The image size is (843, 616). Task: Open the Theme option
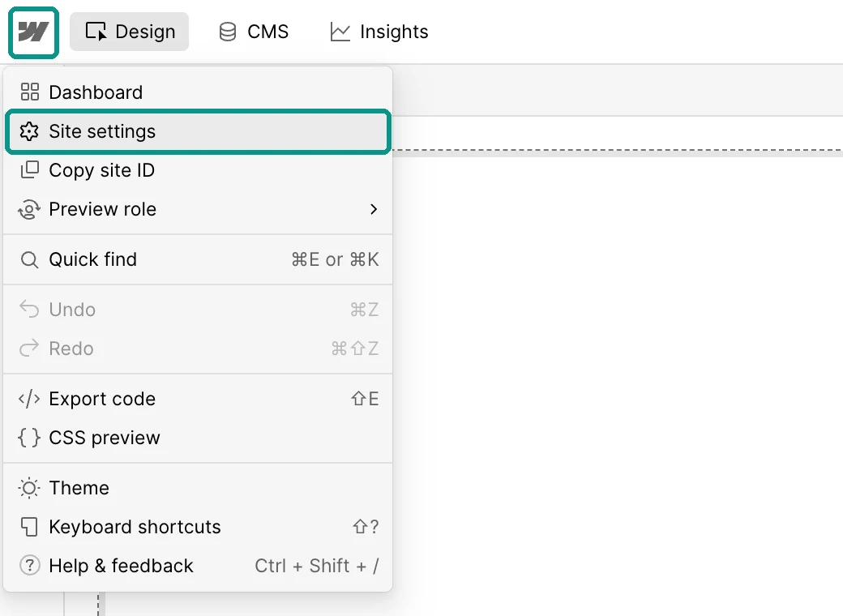point(198,488)
